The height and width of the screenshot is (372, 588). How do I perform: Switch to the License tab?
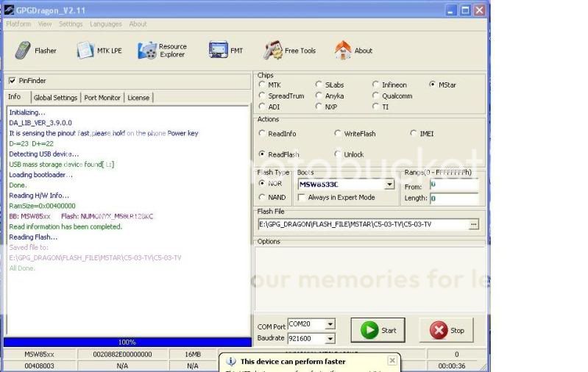(138, 98)
